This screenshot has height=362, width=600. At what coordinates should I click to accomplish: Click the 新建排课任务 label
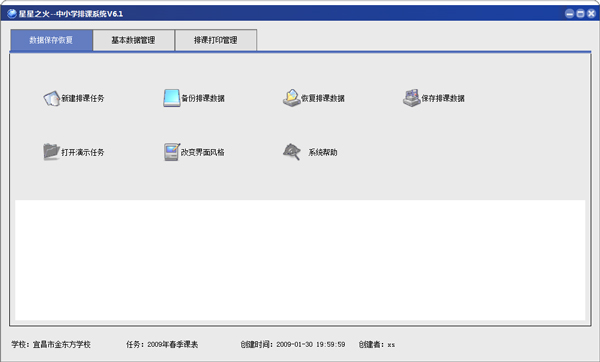(x=83, y=98)
